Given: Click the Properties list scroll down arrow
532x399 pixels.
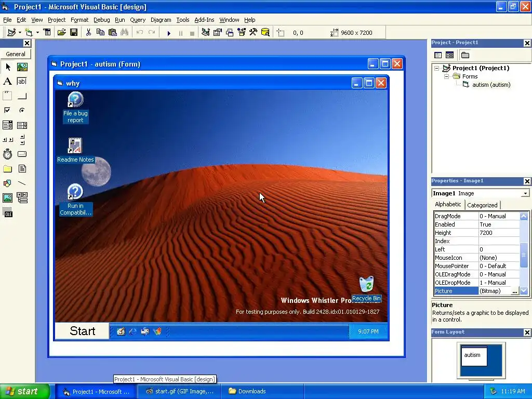Looking at the screenshot, I should coord(524,291).
